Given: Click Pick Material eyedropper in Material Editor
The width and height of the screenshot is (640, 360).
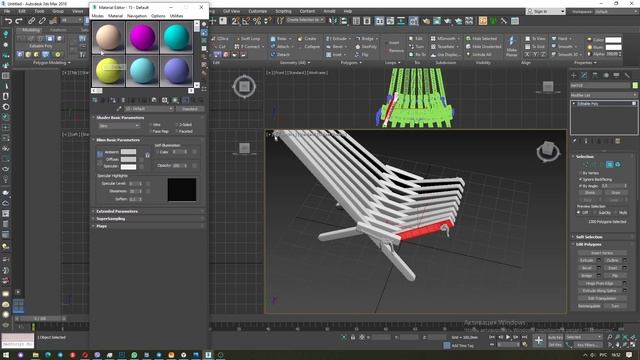Looking at the screenshot, I should point(119,109).
